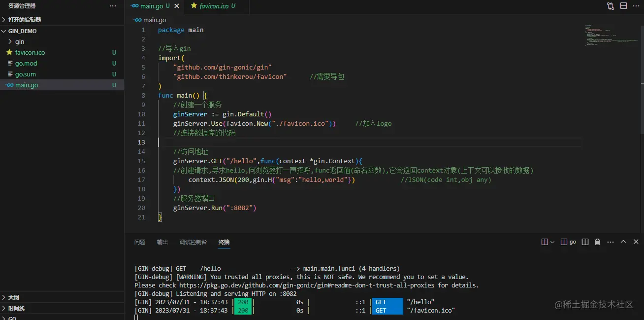The width and height of the screenshot is (644, 320).
Task: Click the U git status badge beside go.mod
Action: click(114, 63)
